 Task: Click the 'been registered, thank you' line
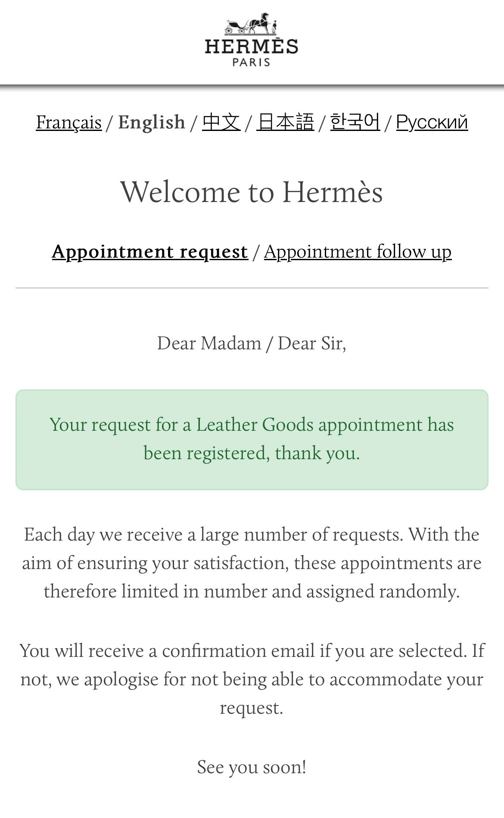click(x=252, y=453)
